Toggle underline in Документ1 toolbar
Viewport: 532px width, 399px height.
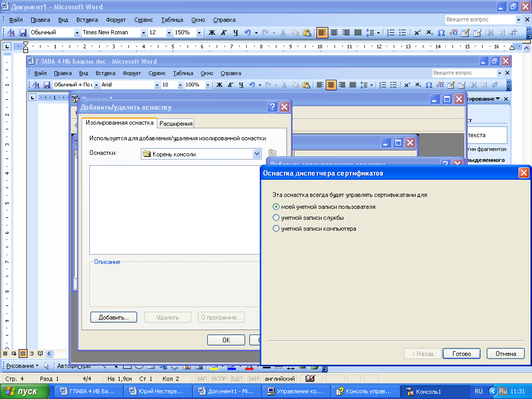click(235, 33)
